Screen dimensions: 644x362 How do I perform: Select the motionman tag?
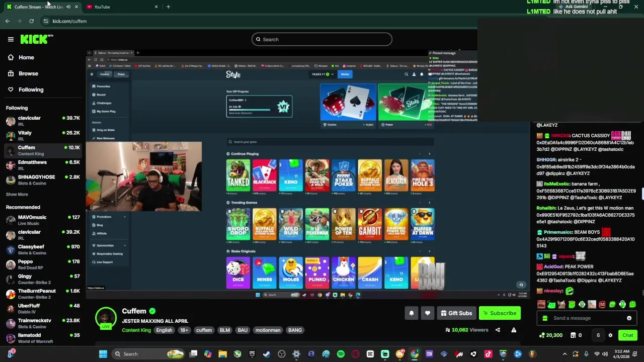(x=268, y=330)
